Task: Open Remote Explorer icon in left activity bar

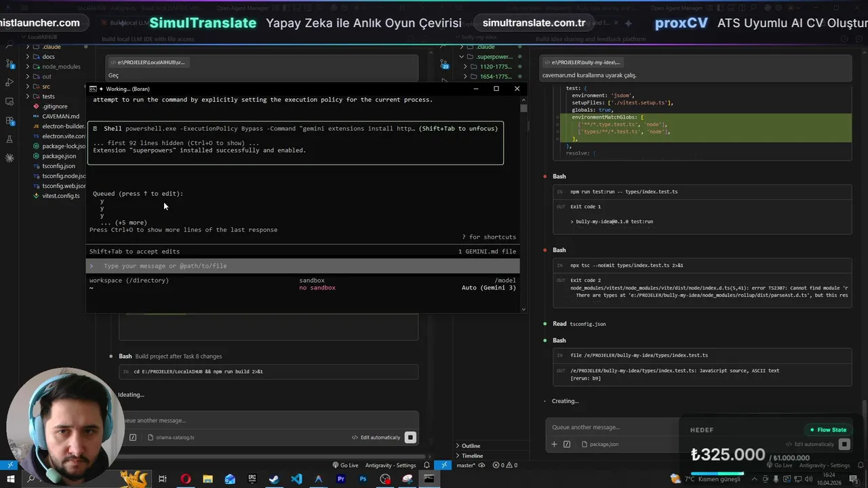Action: click(9, 102)
